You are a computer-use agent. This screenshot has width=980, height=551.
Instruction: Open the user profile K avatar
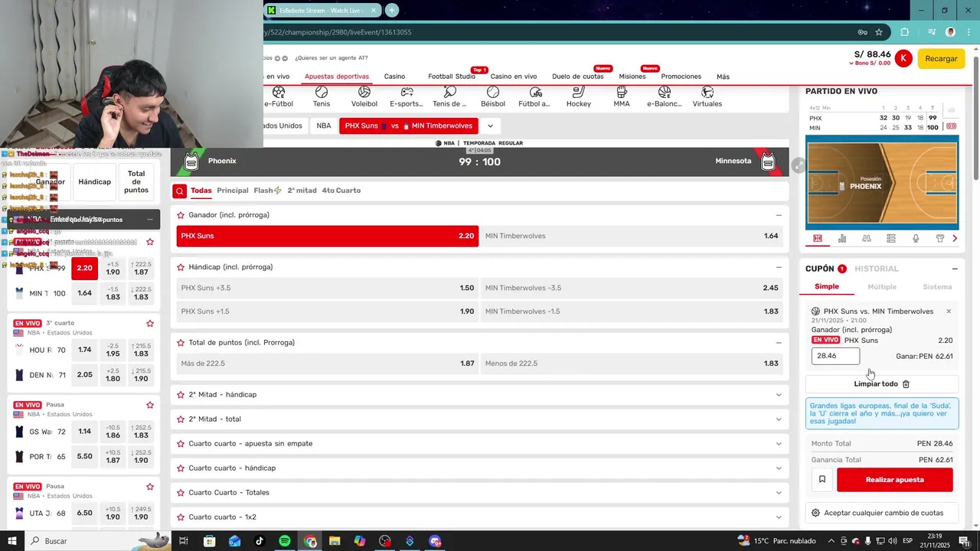coord(903,58)
